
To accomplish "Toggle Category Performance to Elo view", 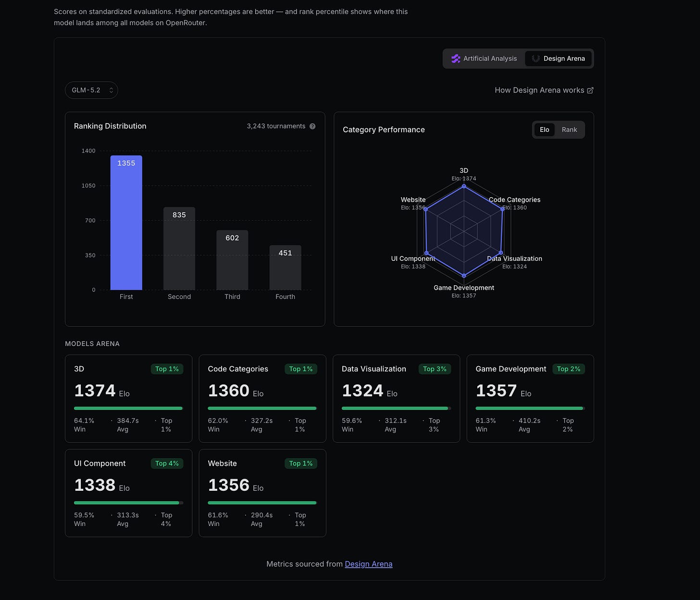I will [x=544, y=130].
